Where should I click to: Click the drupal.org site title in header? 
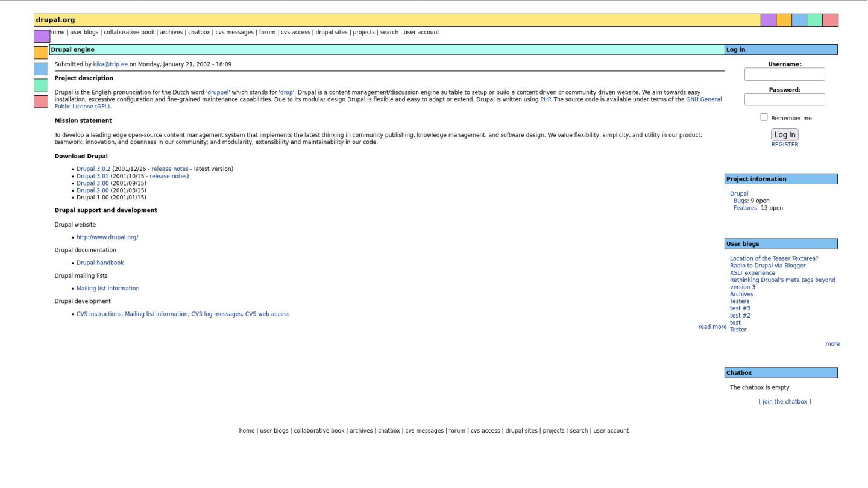pos(55,20)
